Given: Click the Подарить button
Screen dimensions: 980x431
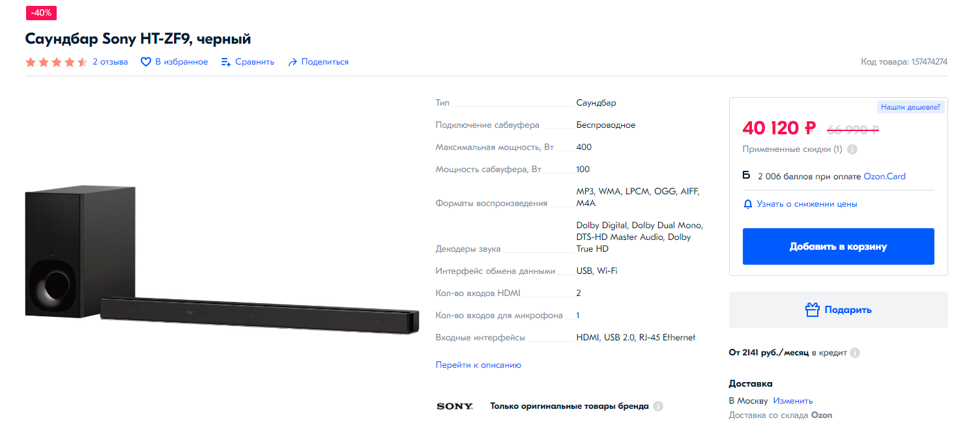Looking at the screenshot, I should [x=839, y=310].
